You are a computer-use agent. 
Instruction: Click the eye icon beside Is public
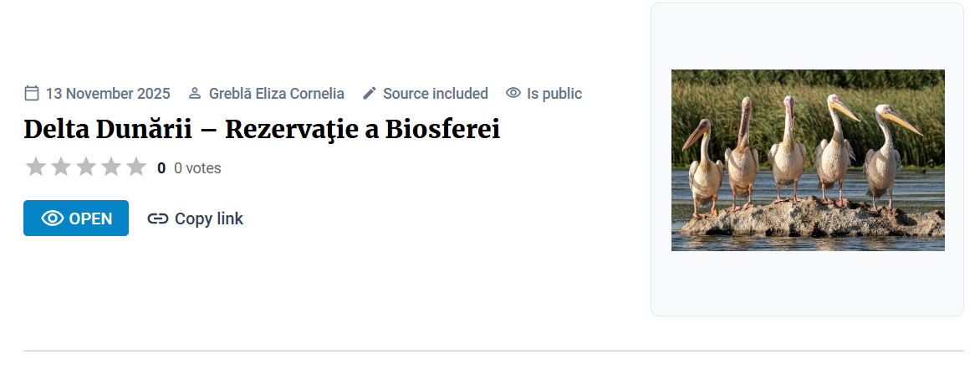pos(513,93)
